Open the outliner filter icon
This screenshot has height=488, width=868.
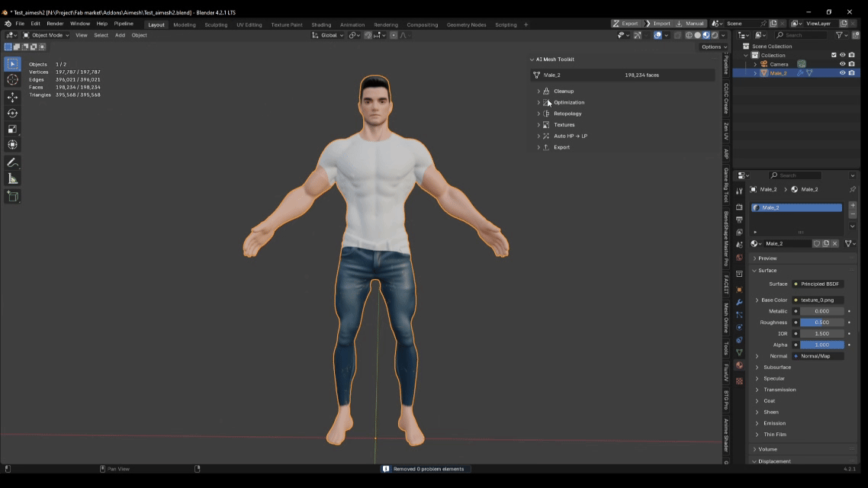click(840, 35)
